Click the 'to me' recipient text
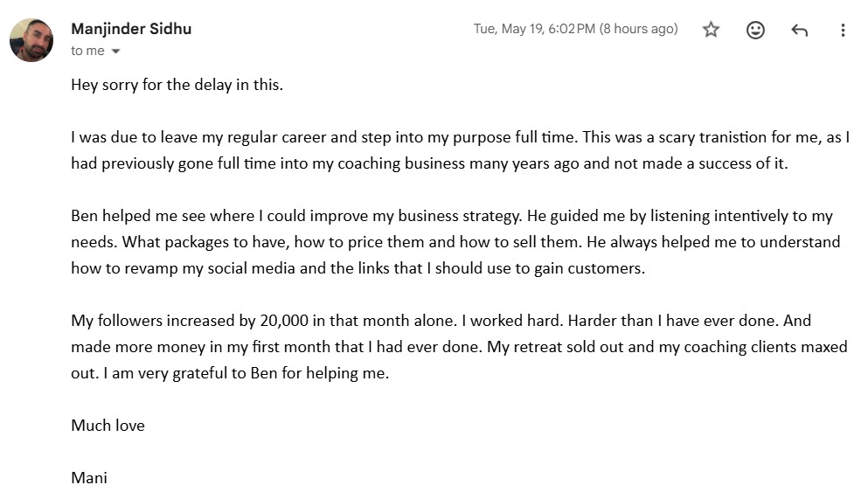This screenshot has height=492, width=868. pyautogui.click(x=87, y=51)
